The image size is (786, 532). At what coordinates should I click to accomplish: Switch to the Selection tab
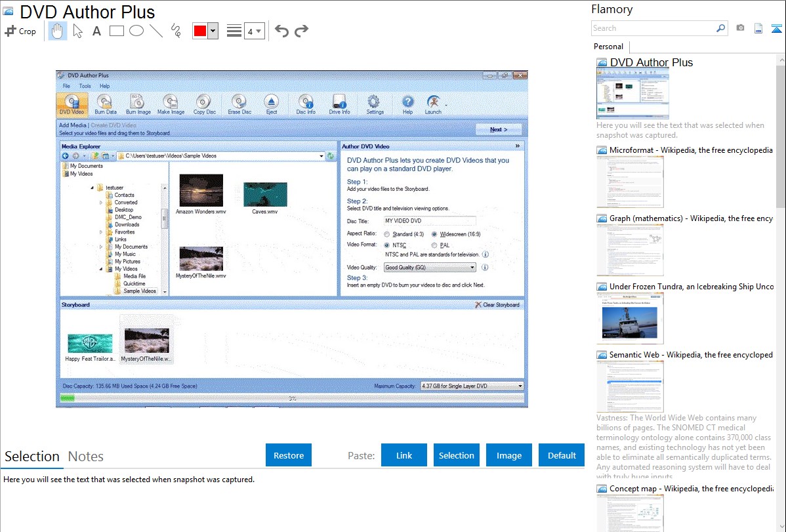click(32, 457)
